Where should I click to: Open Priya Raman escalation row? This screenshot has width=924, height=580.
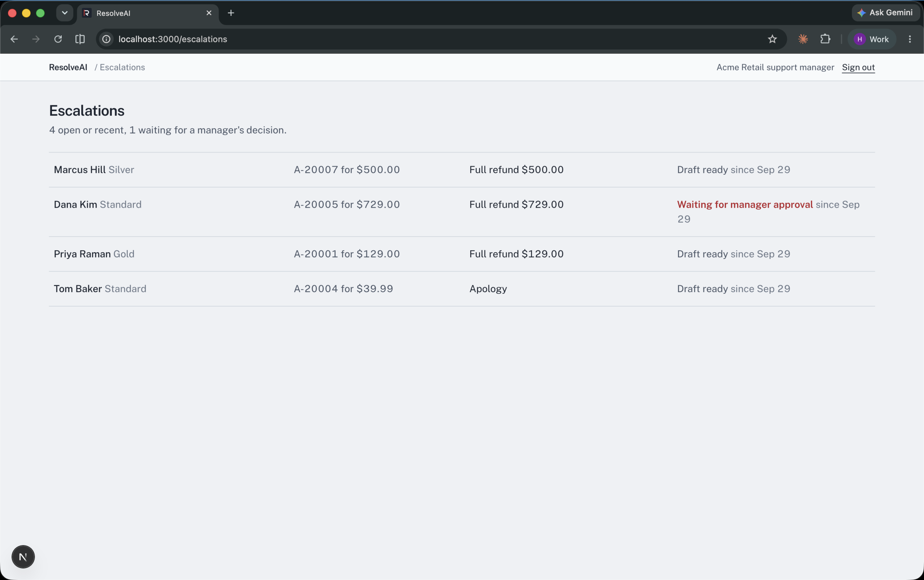pos(462,254)
